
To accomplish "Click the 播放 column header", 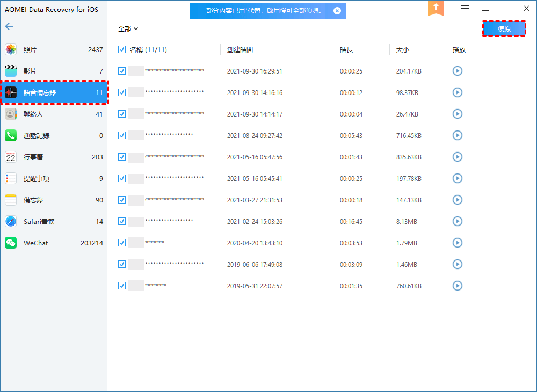I will coord(459,49).
